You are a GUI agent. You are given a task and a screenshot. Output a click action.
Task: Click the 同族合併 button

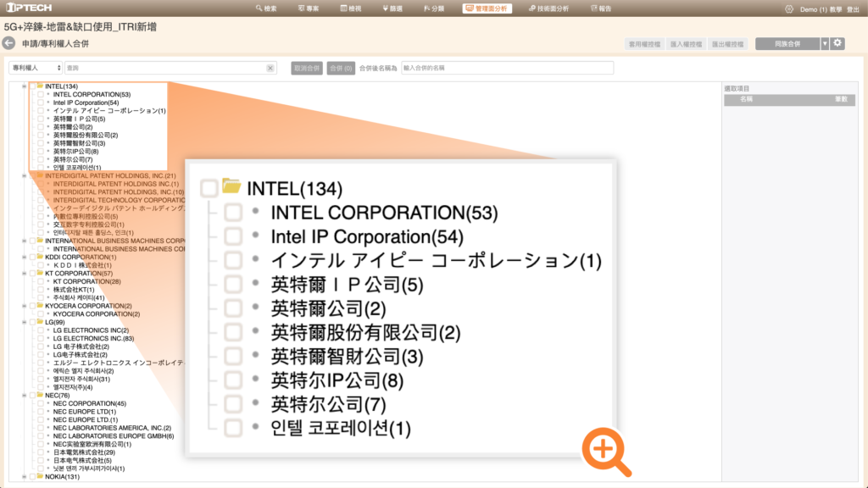[787, 44]
